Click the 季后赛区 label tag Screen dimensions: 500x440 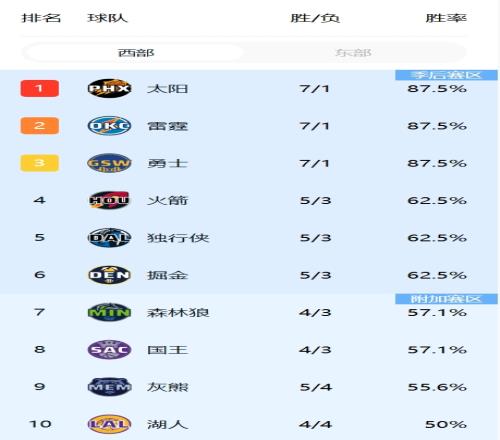pyautogui.click(x=446, y=75)
